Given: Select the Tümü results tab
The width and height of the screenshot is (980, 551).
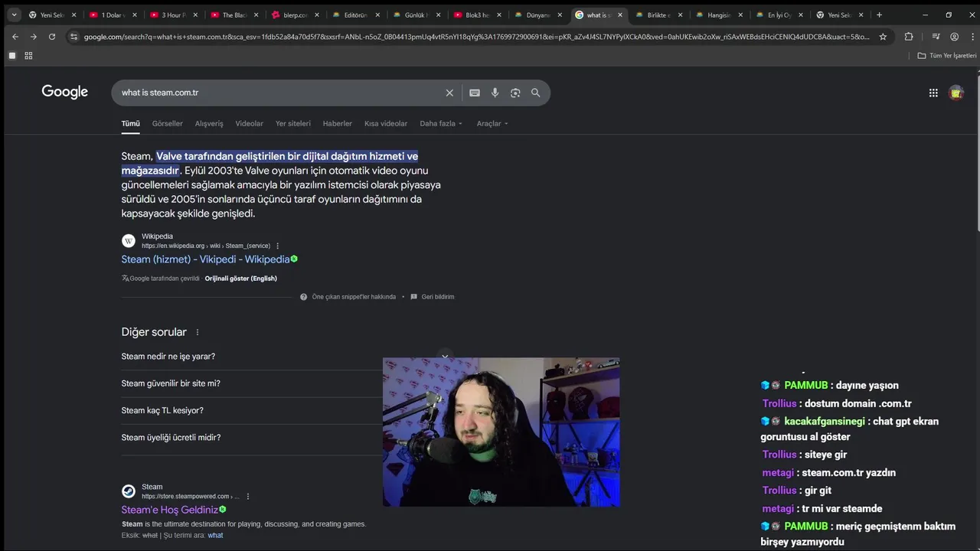Looking at the screenshot, I should click(x=130, y=123).
